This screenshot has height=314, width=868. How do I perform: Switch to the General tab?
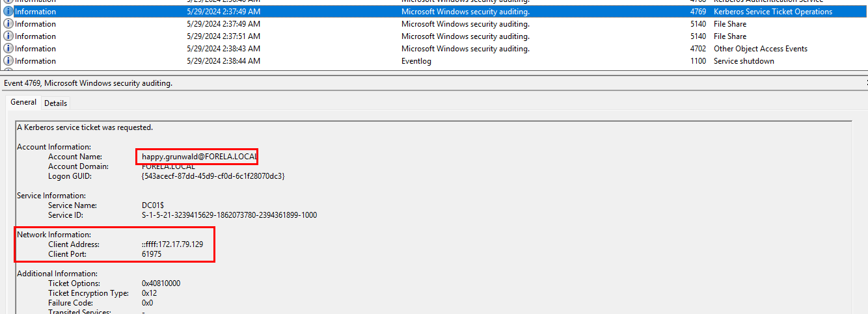23,103
